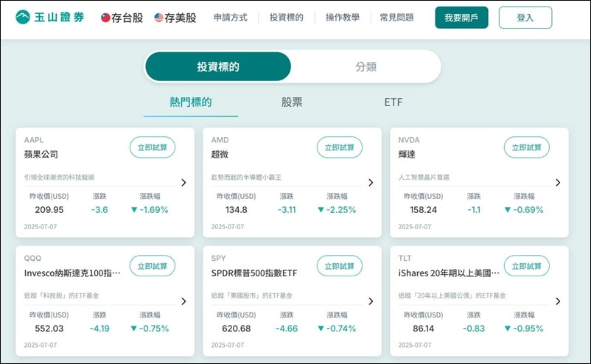591x364 pixels.
Task: Click the 134.8 closing price
Action: [x=237, y=210]
